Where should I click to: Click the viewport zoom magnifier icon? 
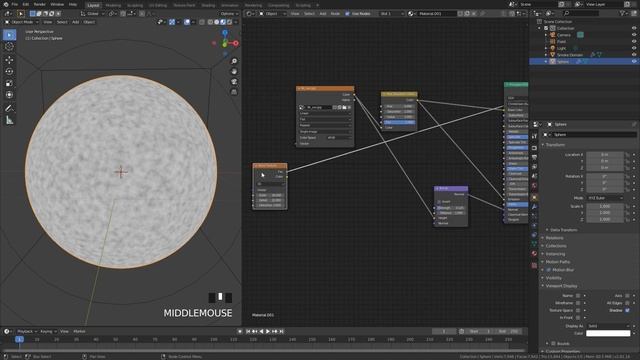234,61
